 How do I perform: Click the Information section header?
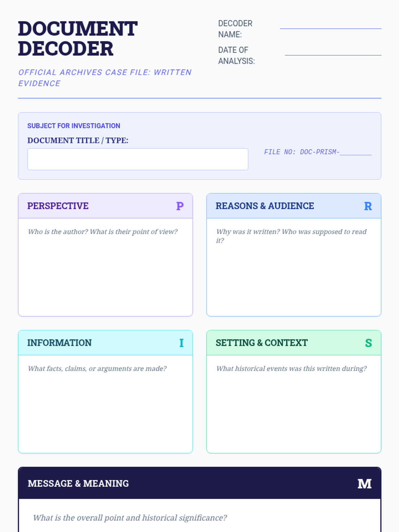(60, 343)
